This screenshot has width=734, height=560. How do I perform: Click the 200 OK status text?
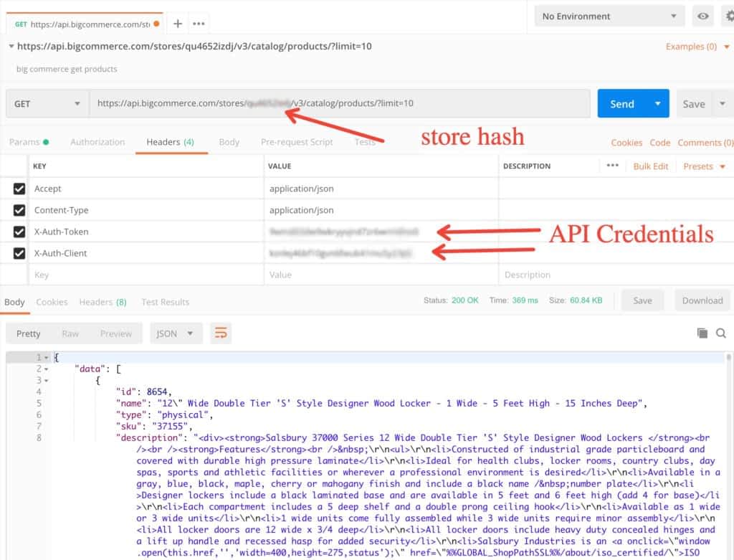pyautogui.click(x=464, y=300)
